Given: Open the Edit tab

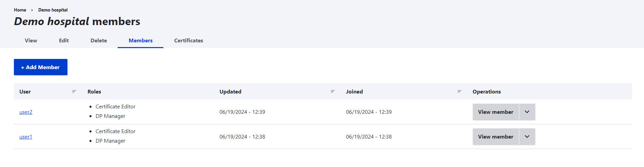Looking at the screenshot, I should pyautogui.click(x=64, y=41).
